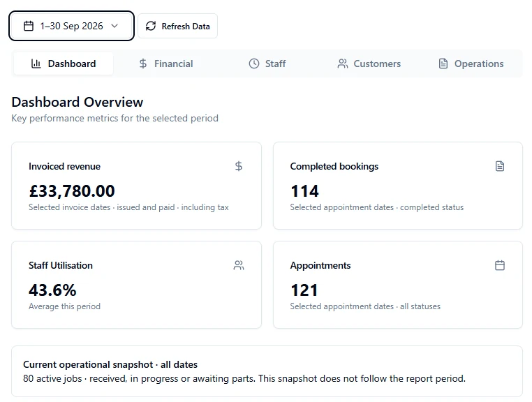This screenshot has width=532, height=402.
Task: Open the Financial tab
Action: click(166, 64)
